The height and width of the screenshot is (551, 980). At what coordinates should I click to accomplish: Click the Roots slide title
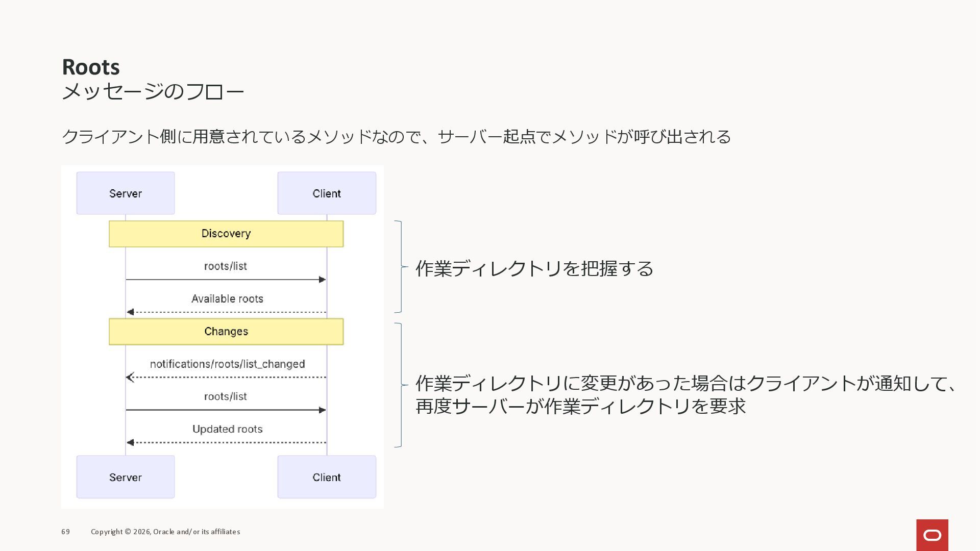click(x=91, y=67)
